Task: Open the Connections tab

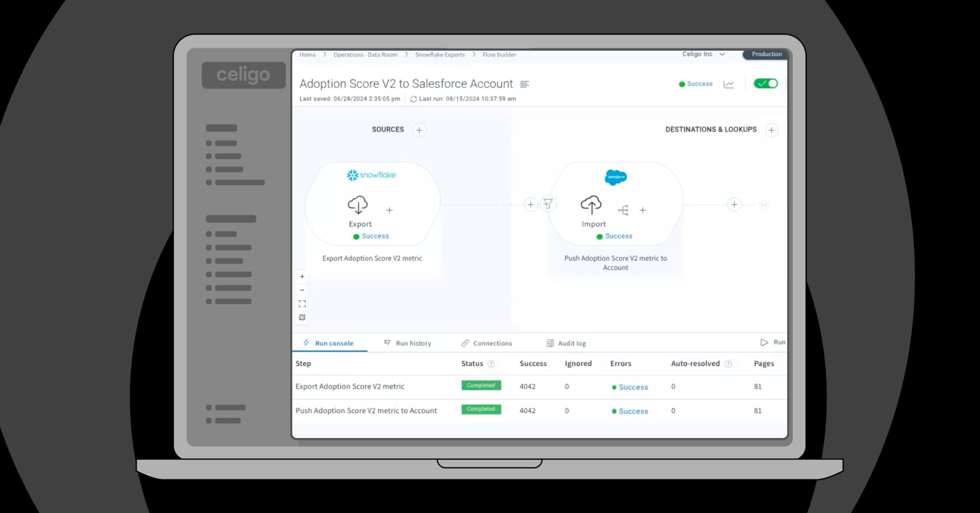Action: [486, 343]
